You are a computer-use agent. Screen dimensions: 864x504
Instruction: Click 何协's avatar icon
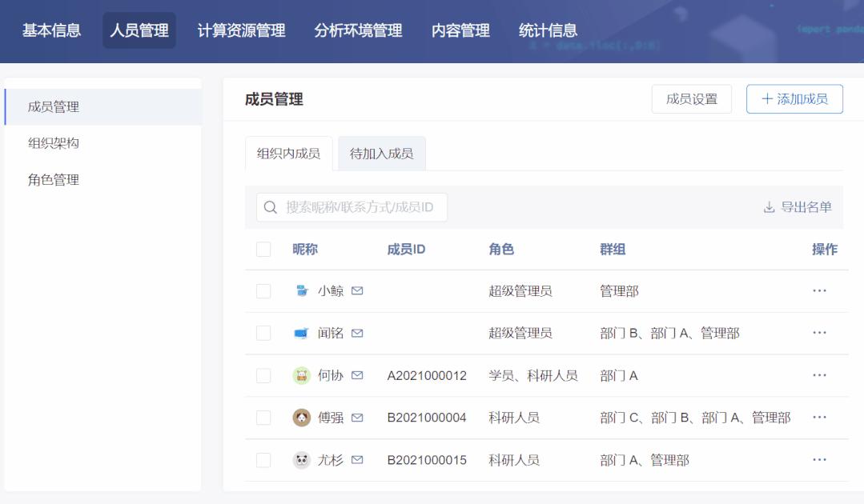click(x=301, y=375)
